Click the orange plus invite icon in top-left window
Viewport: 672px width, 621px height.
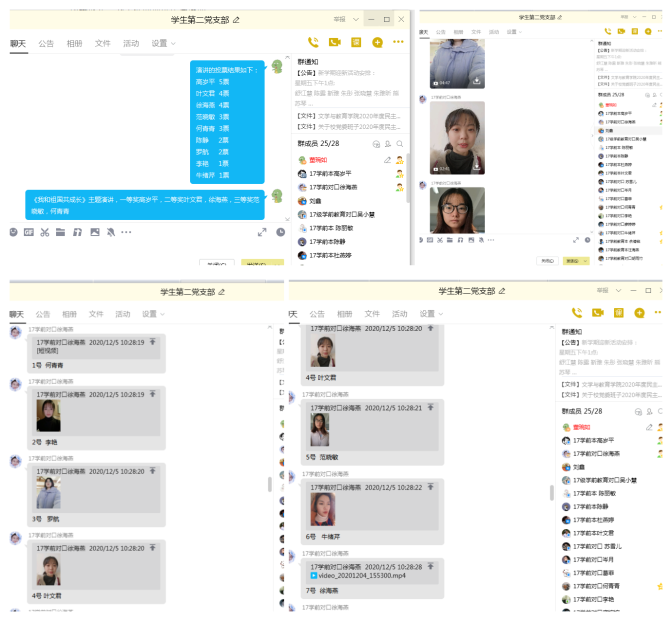click(377, 42)
